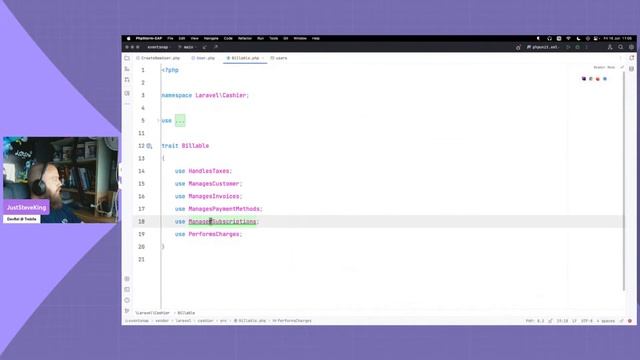
Task: Click HandlesTaxes trait name
Action: 209,171
